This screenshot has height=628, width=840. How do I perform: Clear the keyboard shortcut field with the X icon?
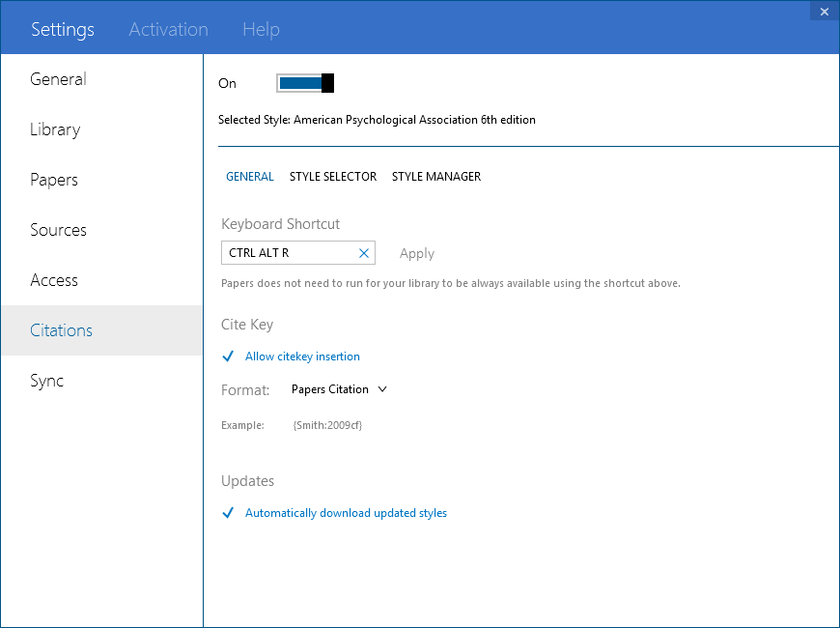364,253
